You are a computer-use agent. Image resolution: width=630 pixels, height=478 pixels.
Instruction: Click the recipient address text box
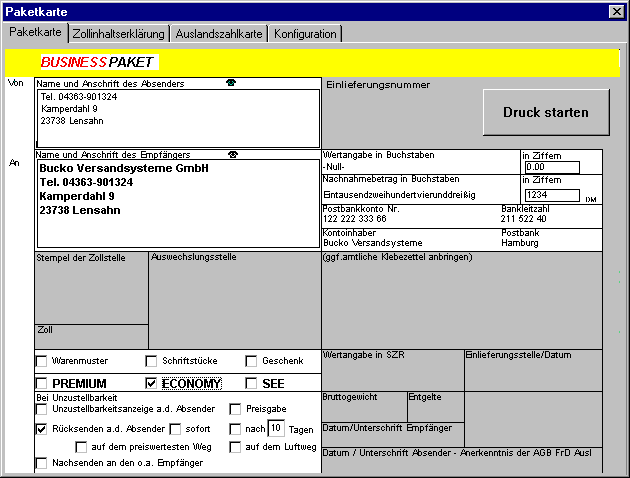pos(178,203)
